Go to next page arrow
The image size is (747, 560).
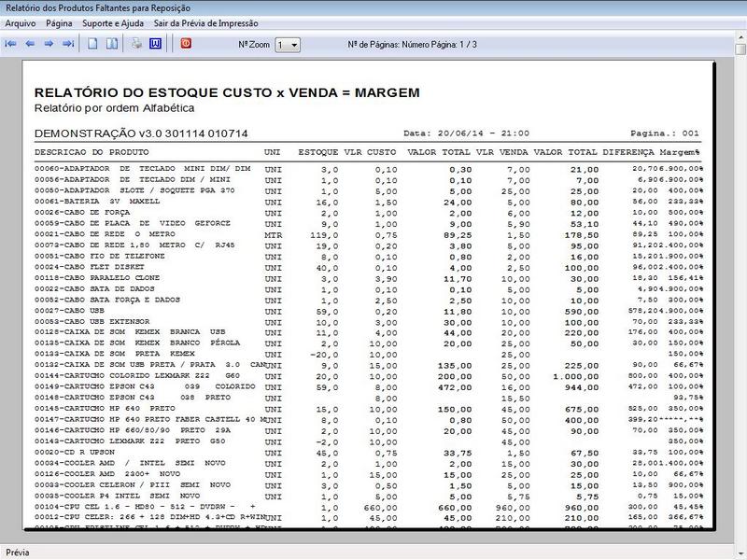49,44
